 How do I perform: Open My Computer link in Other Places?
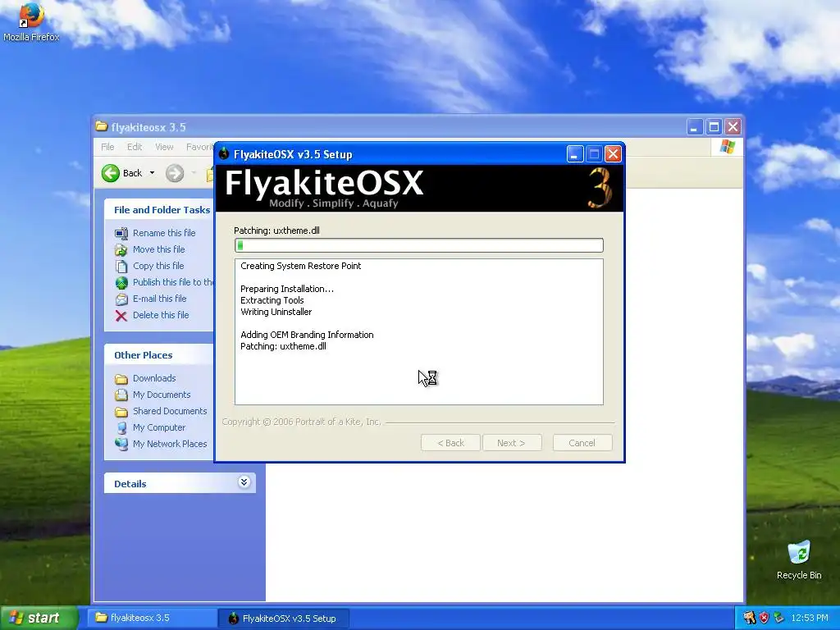coord(159,427)
